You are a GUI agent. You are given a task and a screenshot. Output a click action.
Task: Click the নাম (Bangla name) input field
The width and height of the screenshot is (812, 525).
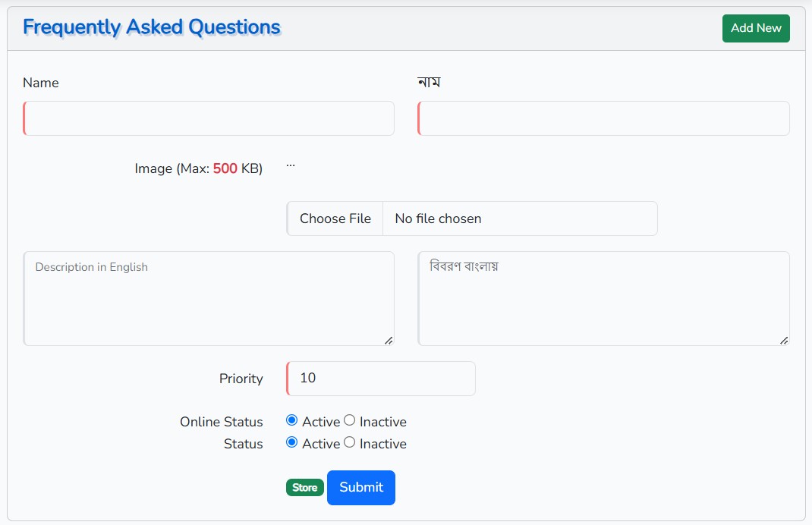tap(603, 118)
